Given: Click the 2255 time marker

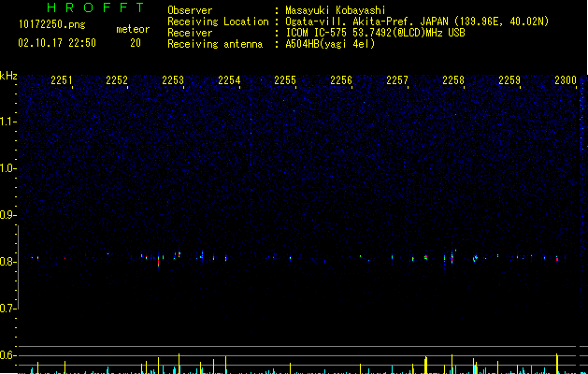Looking at the screenshot, I should click(285, 80).
